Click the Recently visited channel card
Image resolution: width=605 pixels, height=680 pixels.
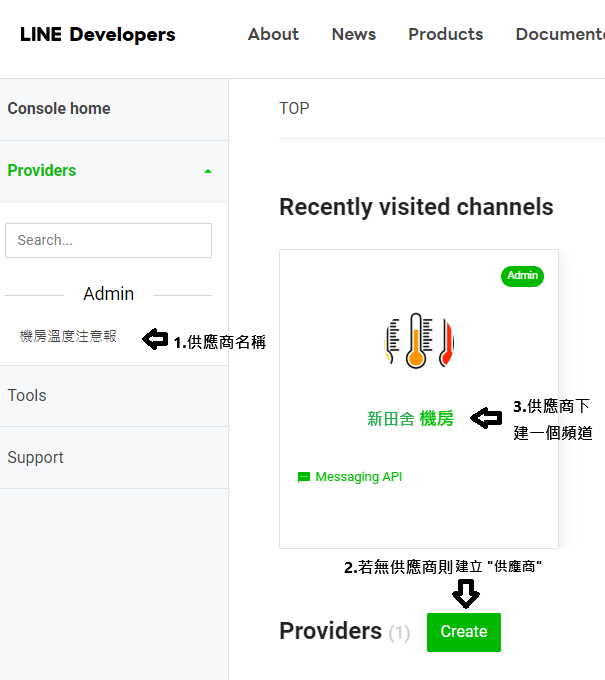[419, 399]
